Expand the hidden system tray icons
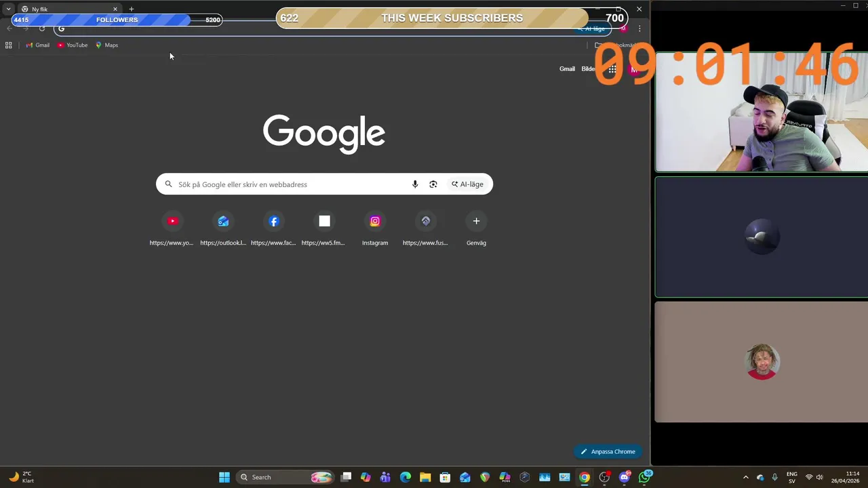The height and width of the screenshot is (488, 868). tap(746, 477)
